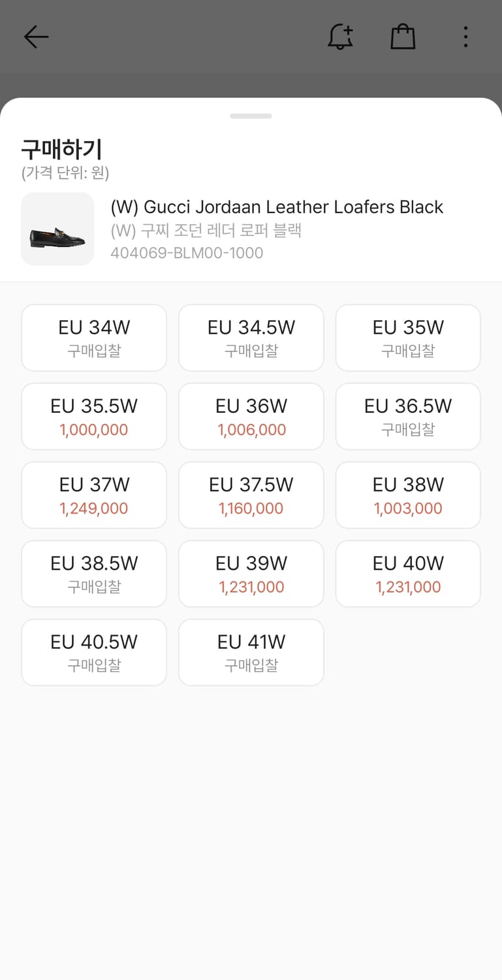Open the three-dot more options menu
The width and height of the screenshot is (502, 980).
[x=465, y=37]
